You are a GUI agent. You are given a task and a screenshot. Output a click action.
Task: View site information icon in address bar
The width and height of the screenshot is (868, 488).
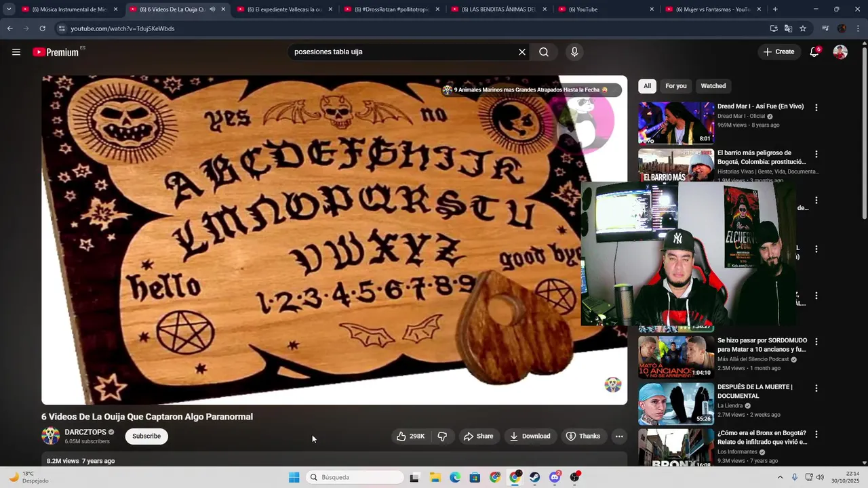coord(62,28)
